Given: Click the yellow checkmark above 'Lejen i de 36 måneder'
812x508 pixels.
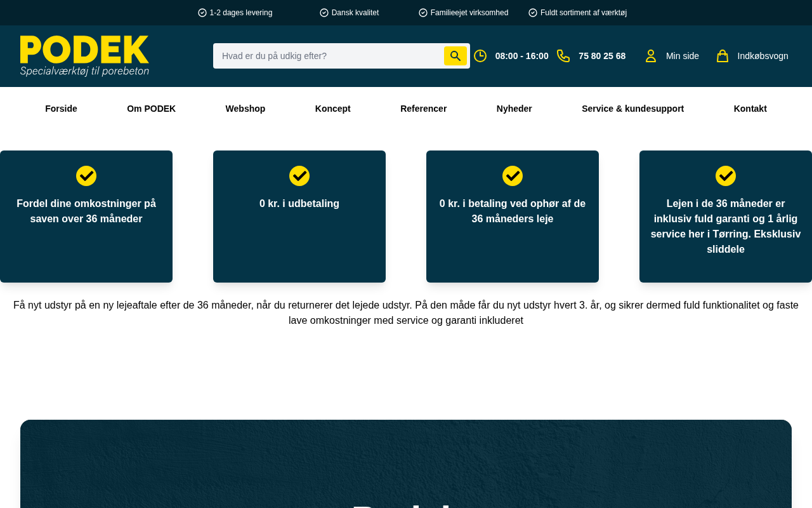Looking at the screenshot, I should pos(726,176).
